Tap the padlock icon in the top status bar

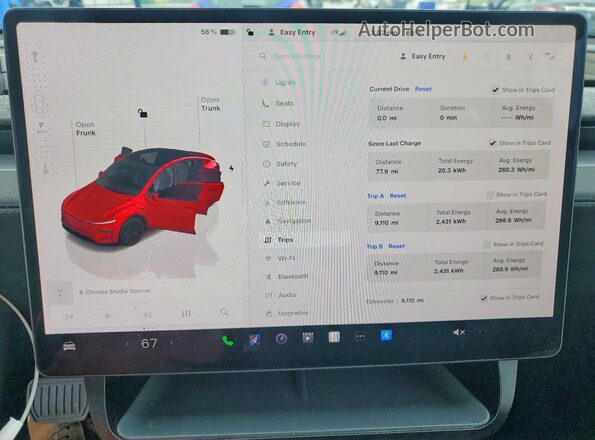coord(250,32)
